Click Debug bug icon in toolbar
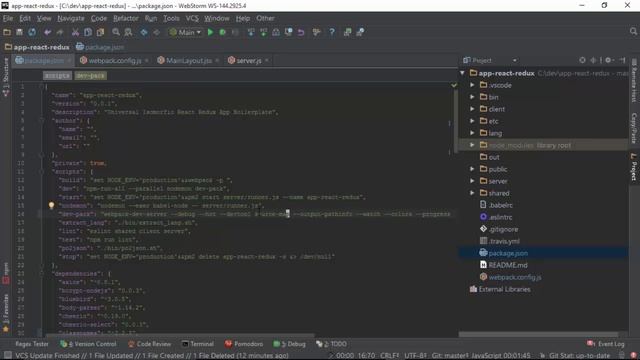 (x=223, y=32)
